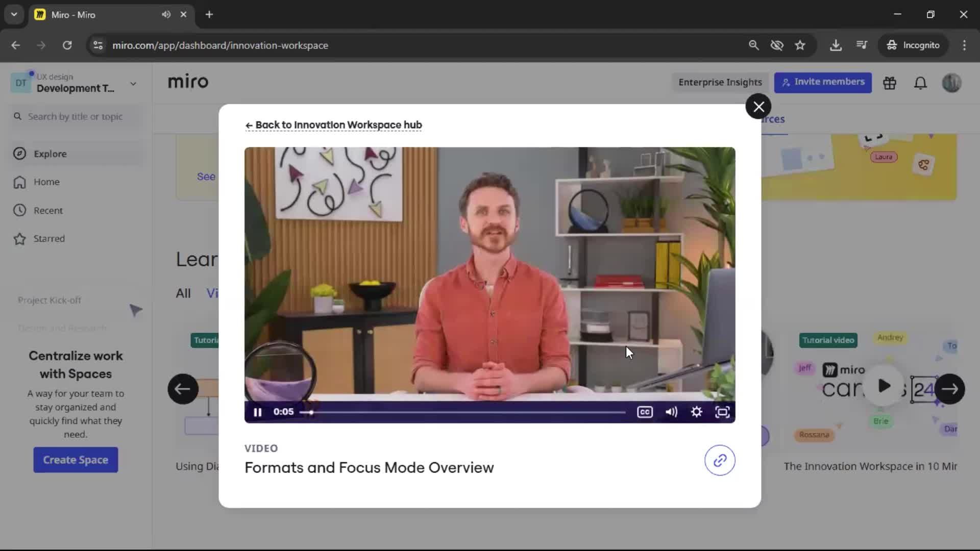Click the Miro logo

pyautogui.click(x=188, y=82)
